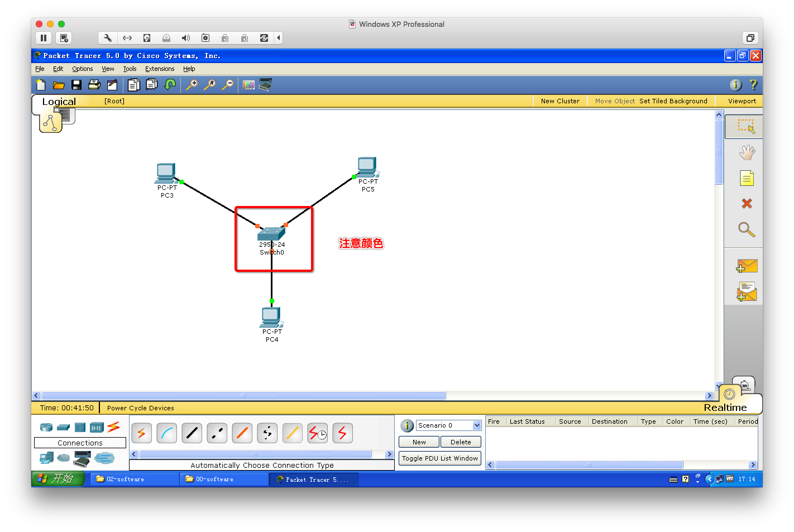Open the Options menu
The image size is (794, 532).
[83, 69]
